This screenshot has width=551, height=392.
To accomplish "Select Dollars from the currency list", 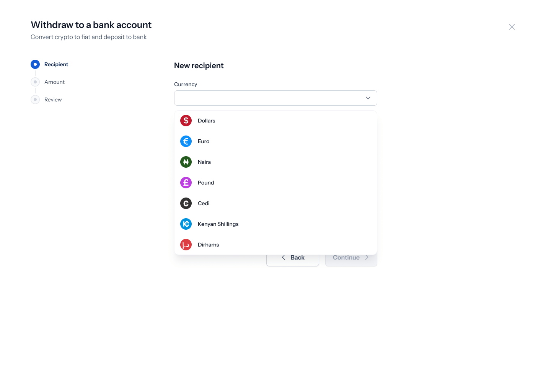I will [x=275, y=121].
